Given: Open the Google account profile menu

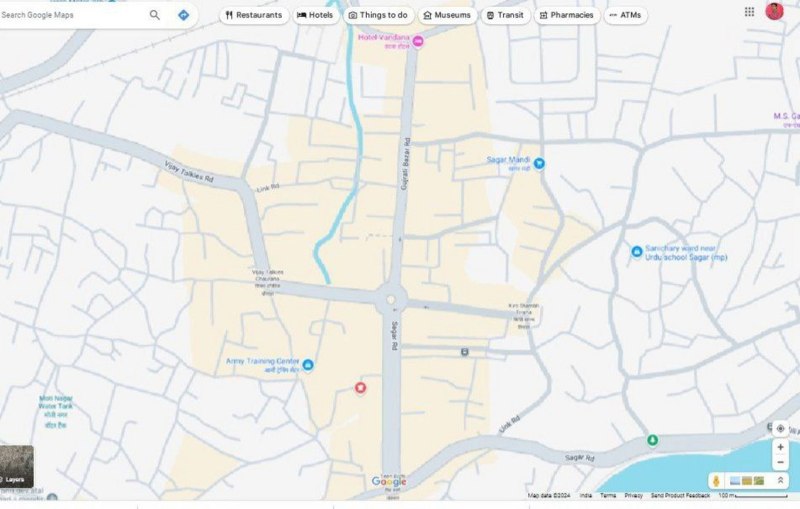Looking at the screenshot, I should (775, 11).
